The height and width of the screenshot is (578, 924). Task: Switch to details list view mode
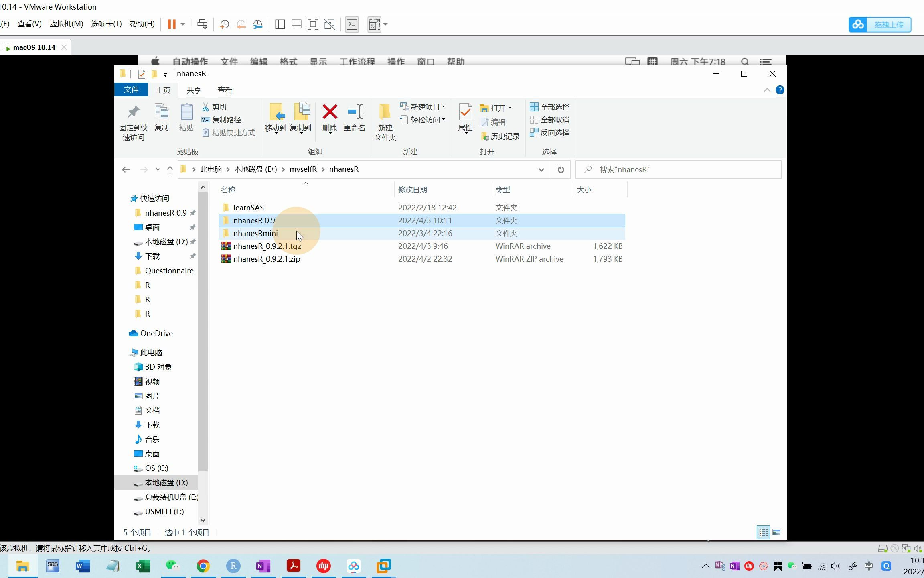click(x=763, y=533)
